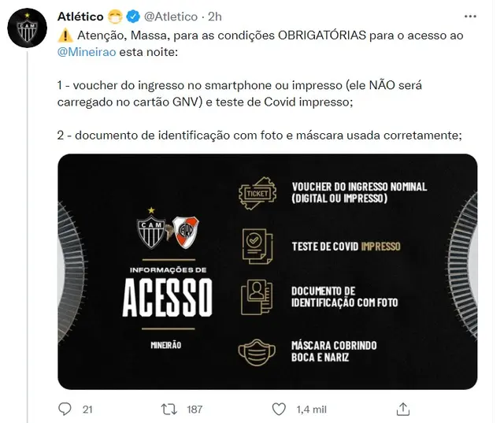Like the tweet with the heart icon
504x423 pixels.
279,409
